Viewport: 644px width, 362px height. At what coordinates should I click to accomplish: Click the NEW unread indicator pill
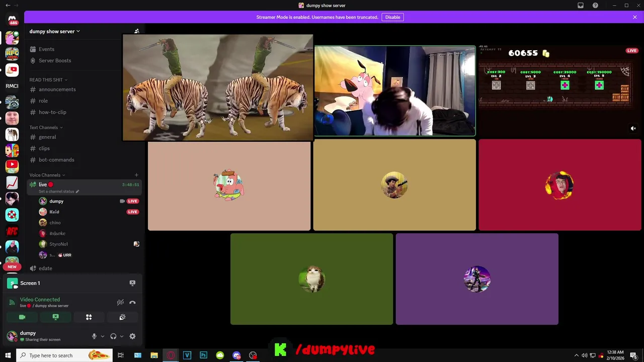pos(12,266)
